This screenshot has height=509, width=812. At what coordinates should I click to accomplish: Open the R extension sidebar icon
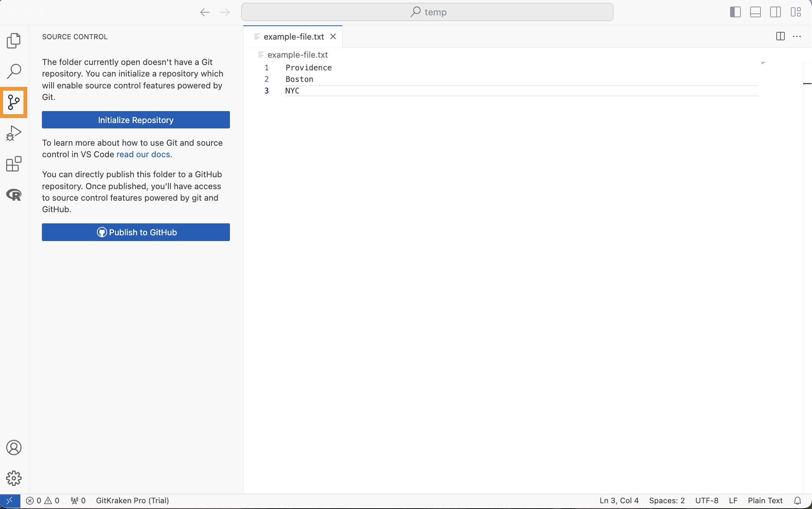14,195
